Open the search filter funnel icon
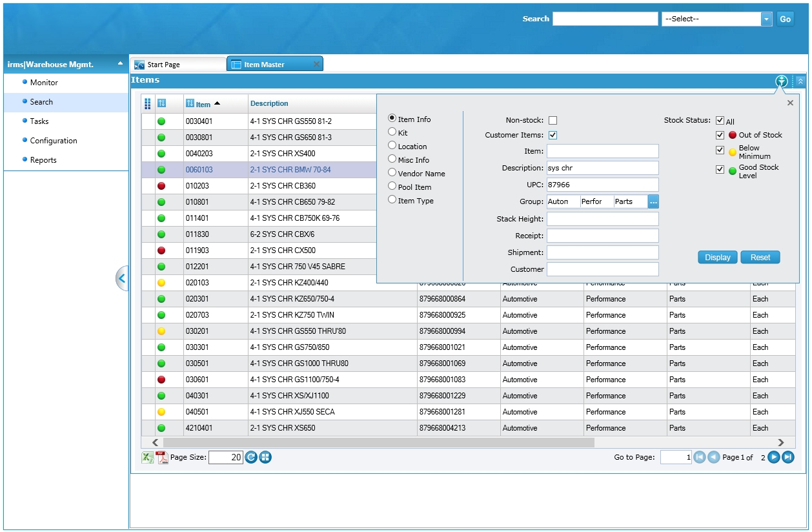The image size is (812, 532). click(x=782, y=81)
